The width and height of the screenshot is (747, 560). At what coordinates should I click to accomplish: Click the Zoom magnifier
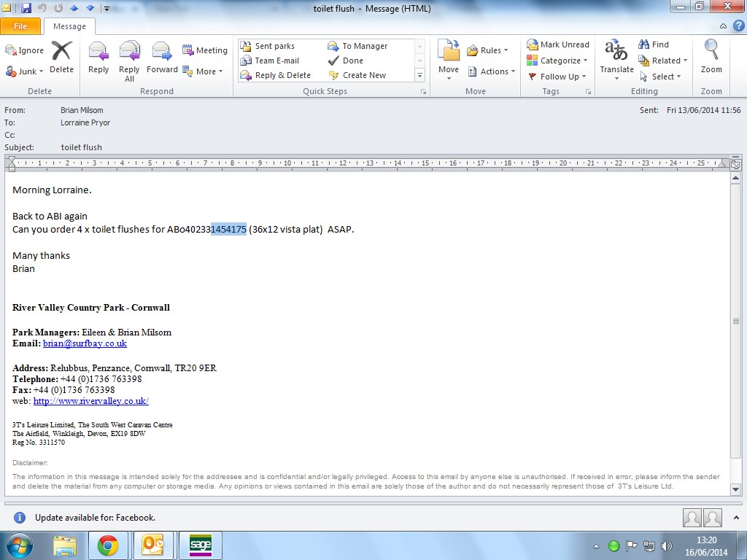coord(711,56)
